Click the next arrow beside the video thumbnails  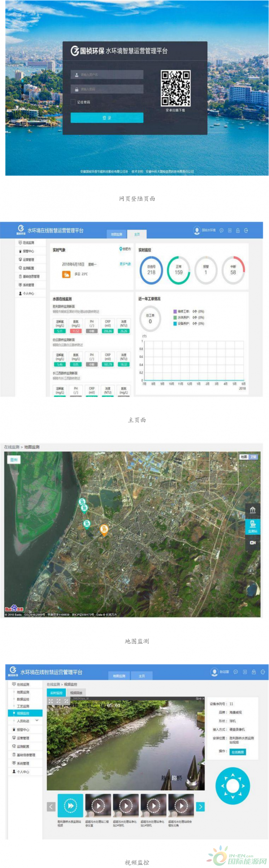(200, 807)
